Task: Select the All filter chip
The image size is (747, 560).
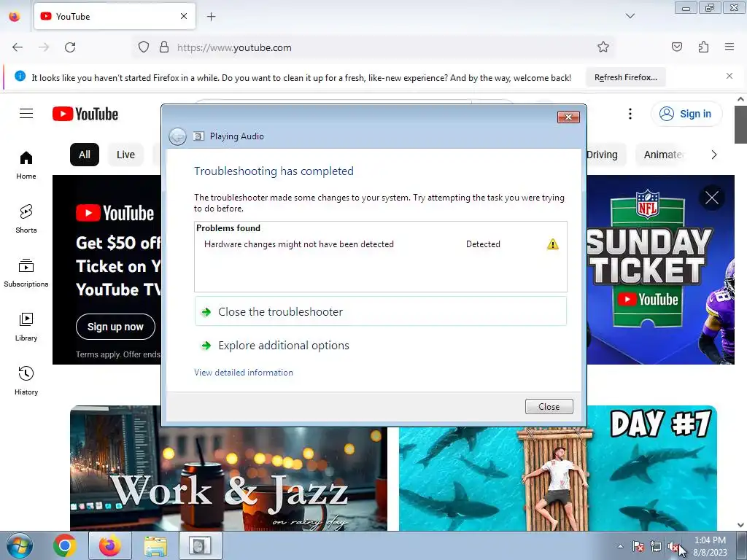Action: click(x=85, y=155)
